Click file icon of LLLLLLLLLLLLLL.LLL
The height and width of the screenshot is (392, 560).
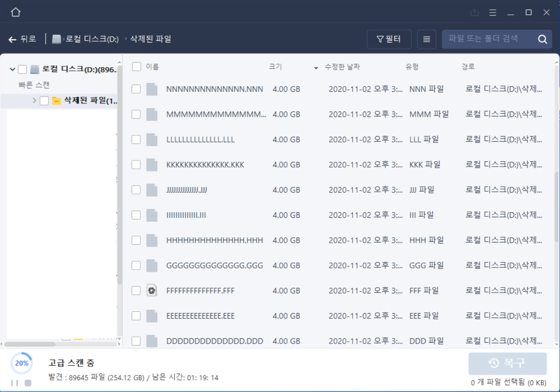click(x=152, y=139)
